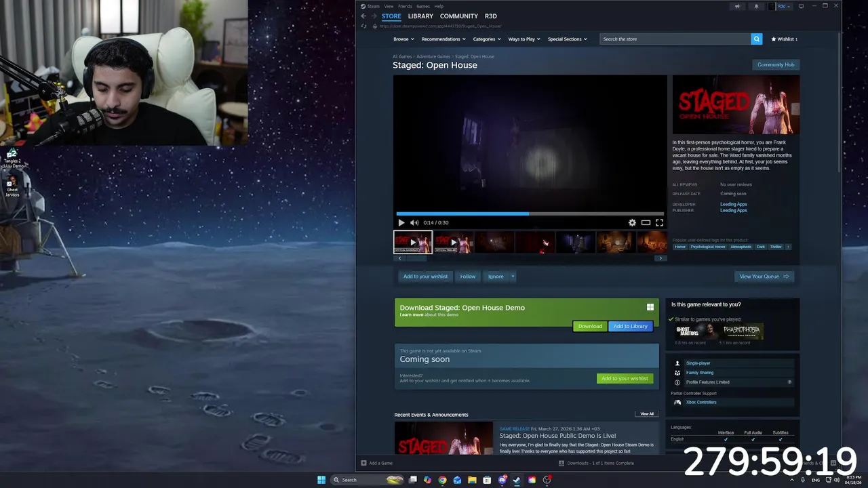Viewport: 868px width, 488px height.
Task: Open the Categories dropdown
Action: pos(487,39)
